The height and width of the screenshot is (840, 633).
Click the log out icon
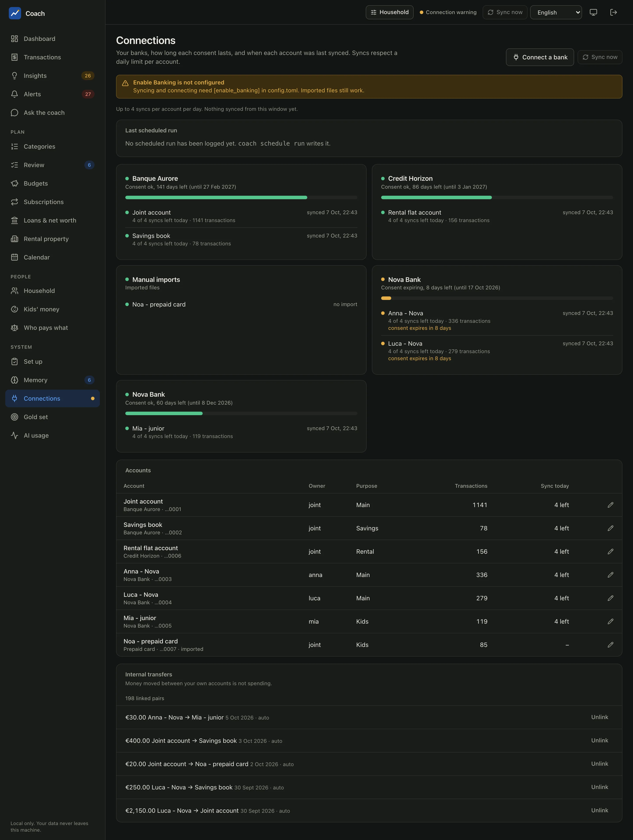613,13
